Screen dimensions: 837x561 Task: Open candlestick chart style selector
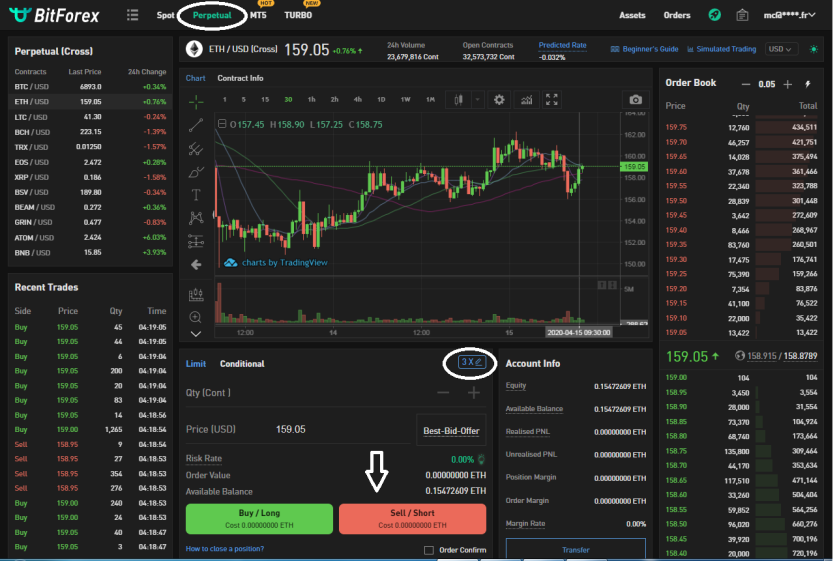[459, 100]
